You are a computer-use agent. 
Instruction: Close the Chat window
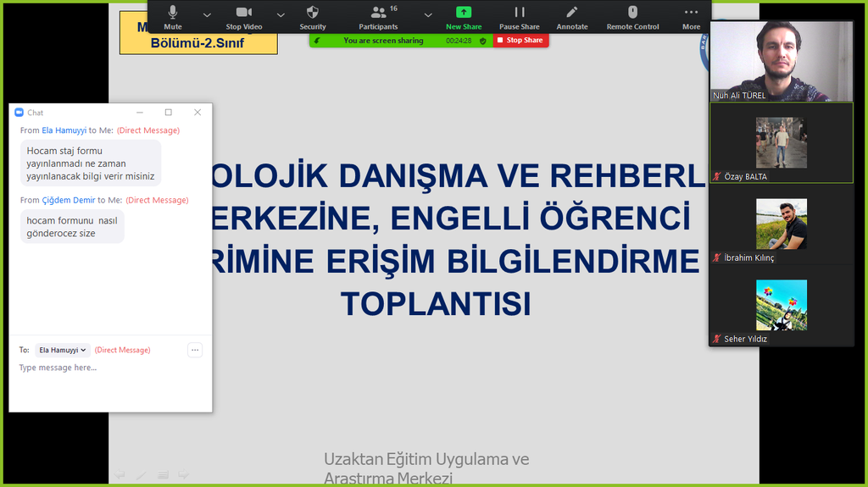(x=198, y=113)
